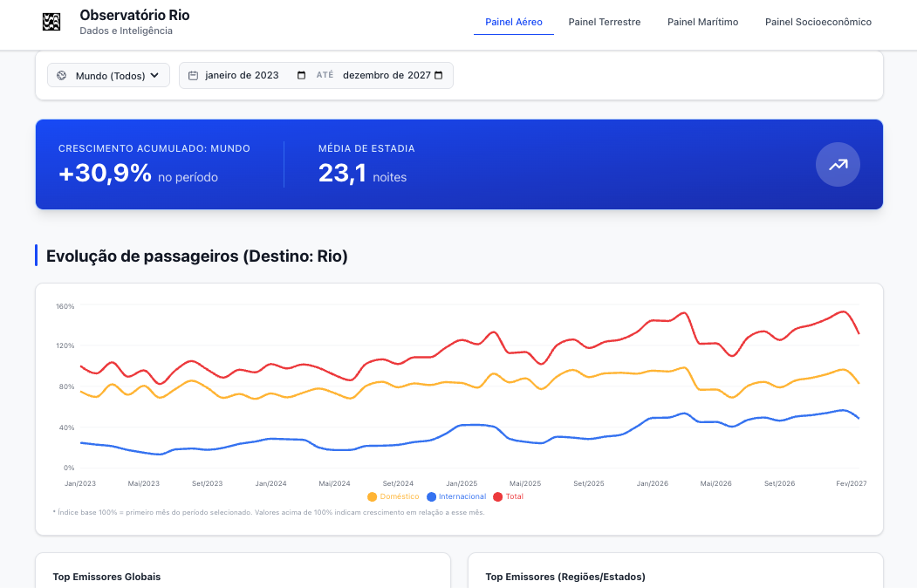Toggle the Total series in legend
This screenshot has width=917, height=588.
[x=508, y=496]
